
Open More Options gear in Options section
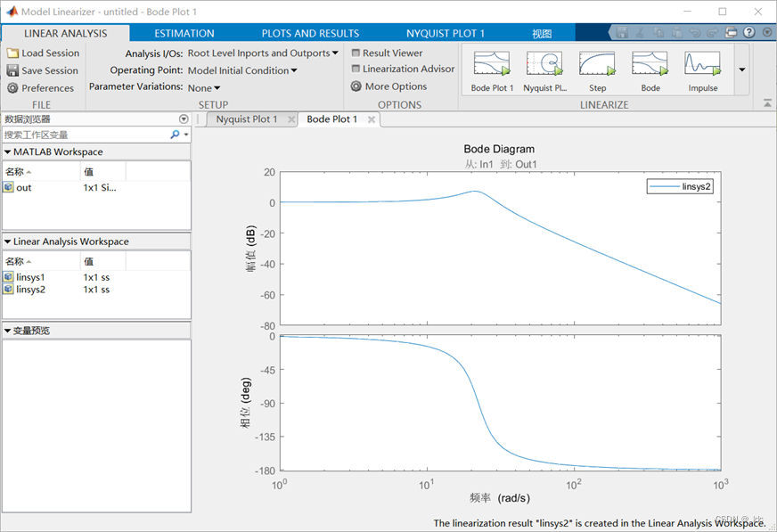pos(356,86)
